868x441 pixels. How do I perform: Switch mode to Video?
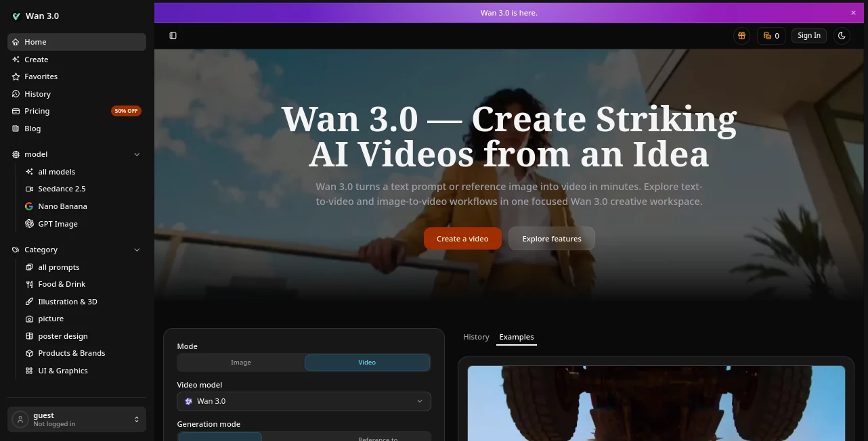pos(367,363)
